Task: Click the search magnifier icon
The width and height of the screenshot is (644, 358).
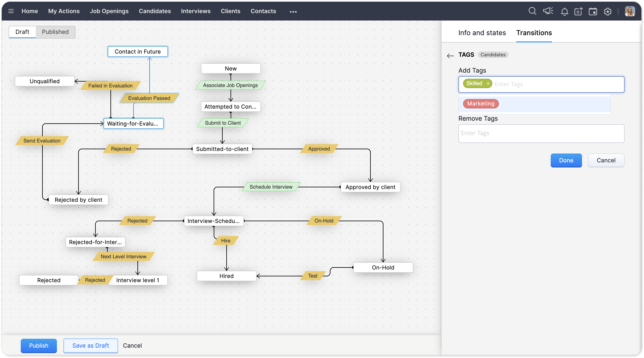Action: click(532, 11)
